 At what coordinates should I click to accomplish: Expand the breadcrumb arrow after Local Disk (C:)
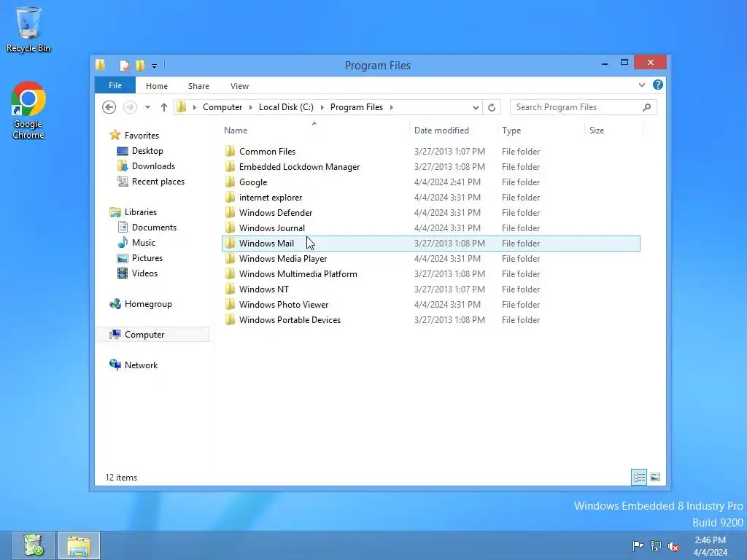click(x=322, y=107)
